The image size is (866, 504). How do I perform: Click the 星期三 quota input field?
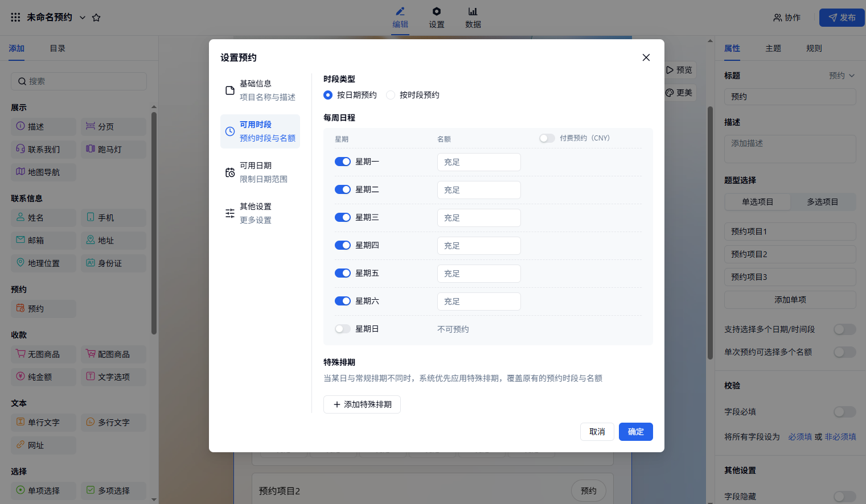479,218
